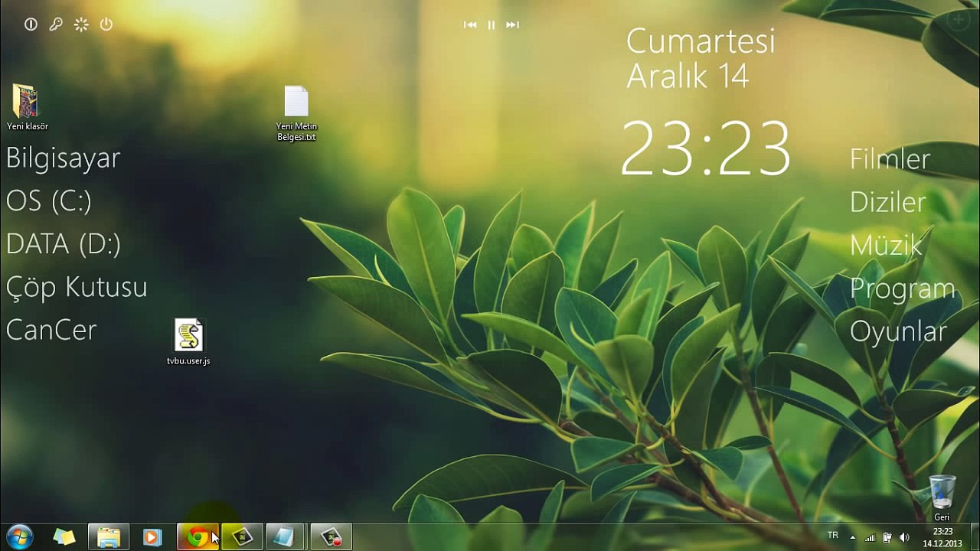Skip to the next track
The height and width of the screenshot is (551, 980).
click(513, 25)
